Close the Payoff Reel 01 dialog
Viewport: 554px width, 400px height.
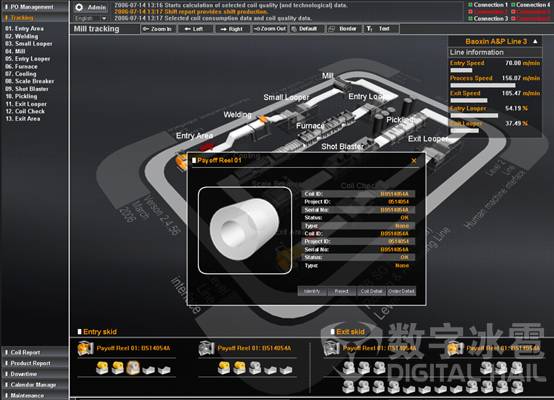pyautogui.click(x=414, y=161)
